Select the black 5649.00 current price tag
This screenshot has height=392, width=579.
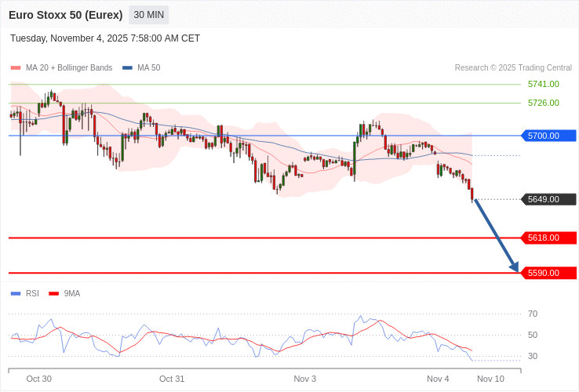pyautogui.click(x=548, y=199)
